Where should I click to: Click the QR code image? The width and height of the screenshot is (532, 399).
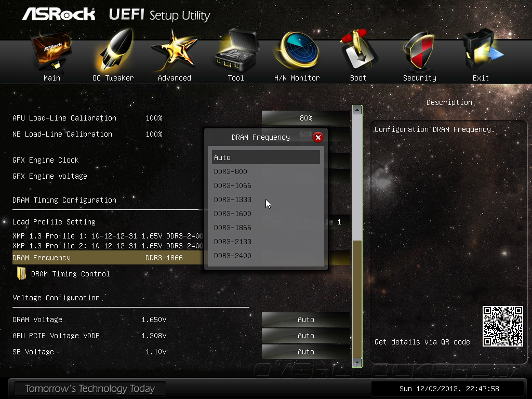(x=503, y=326)
